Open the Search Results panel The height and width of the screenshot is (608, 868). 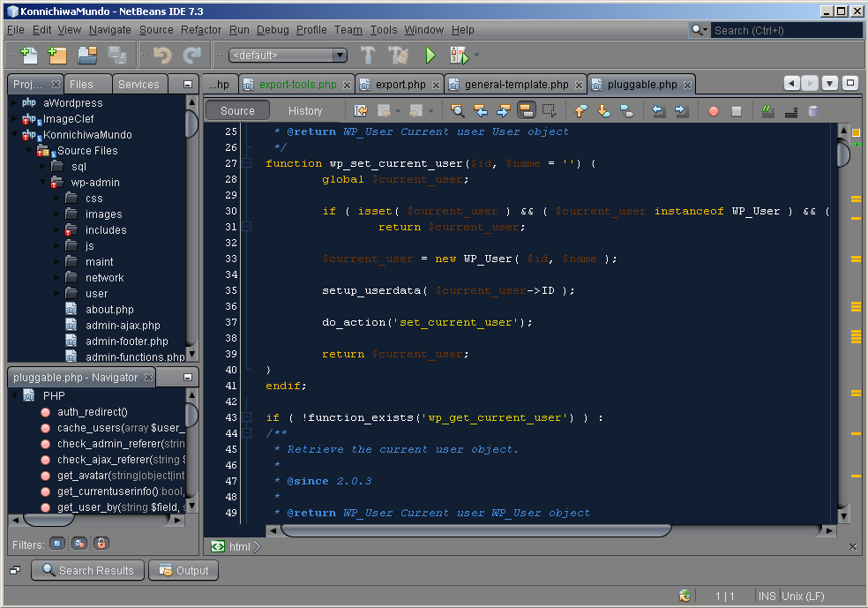coord(88,570)
